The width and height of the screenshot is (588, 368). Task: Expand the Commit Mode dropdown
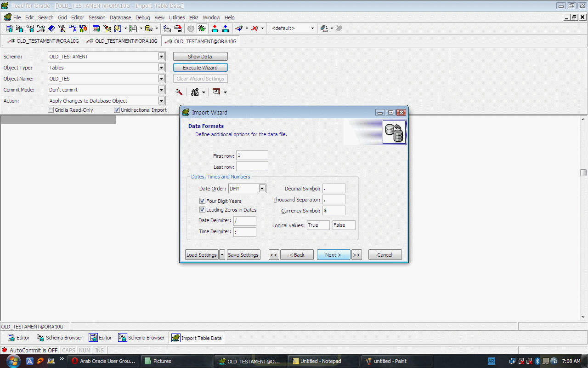pos(161,90)
